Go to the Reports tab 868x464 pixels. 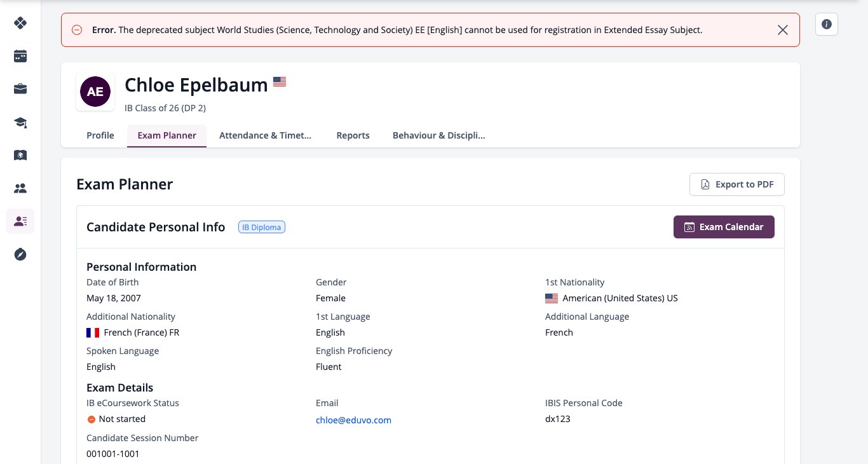click(x=353, y=135)
